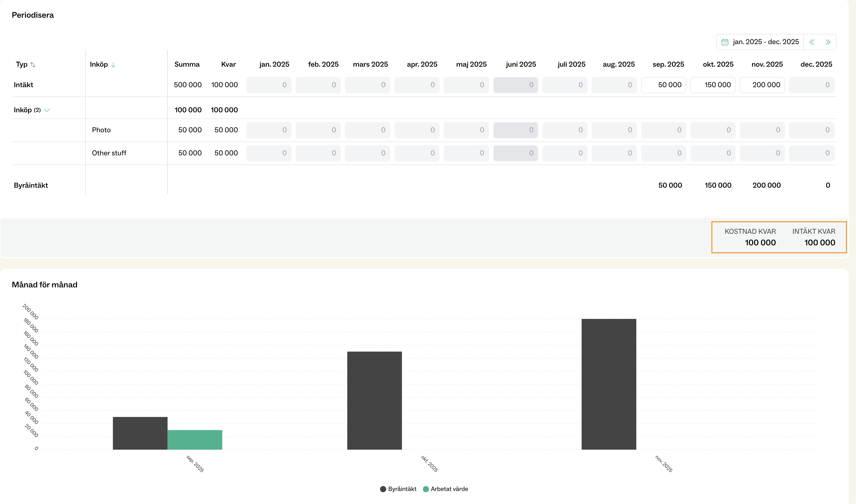Click green Arbetat värde bar for sep. 2025
This screenshot has width=856, height=504.
pyautogui.click(x=195, y=440)
